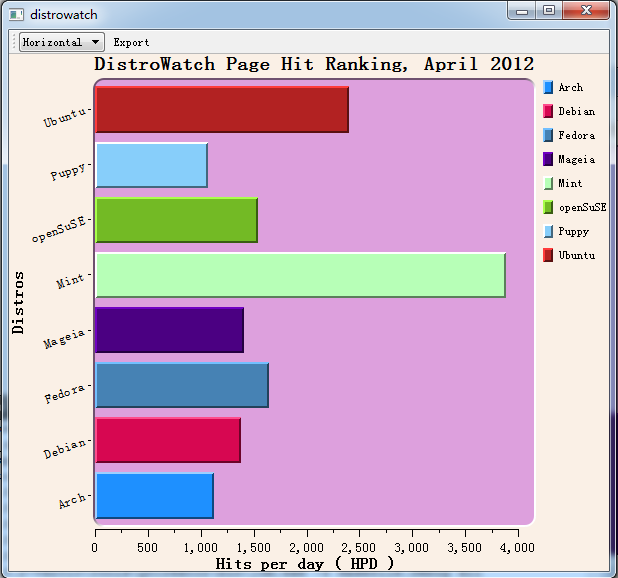Click the distrowatch title bar text
618x578 pixels.
point(64,15)
